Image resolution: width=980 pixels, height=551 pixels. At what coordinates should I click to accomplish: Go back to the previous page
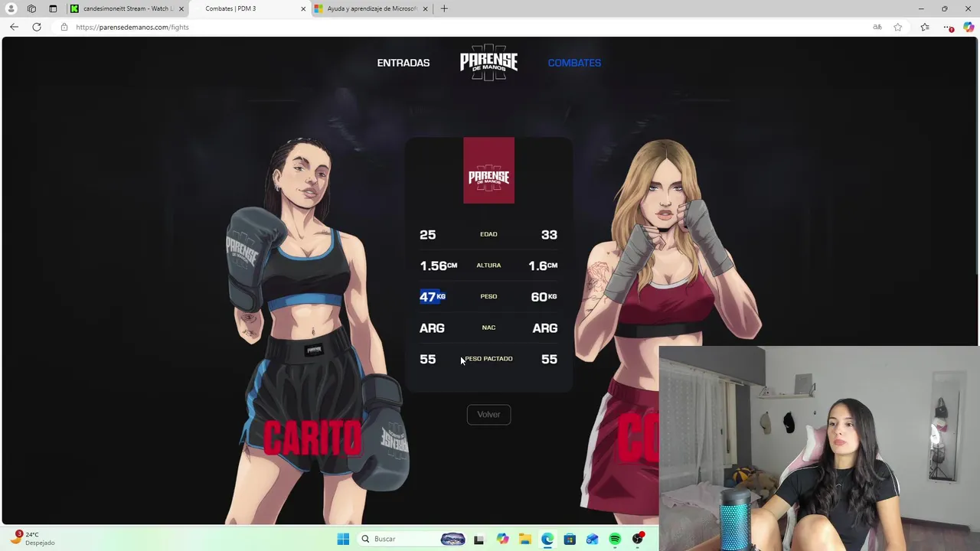[14, 27]
